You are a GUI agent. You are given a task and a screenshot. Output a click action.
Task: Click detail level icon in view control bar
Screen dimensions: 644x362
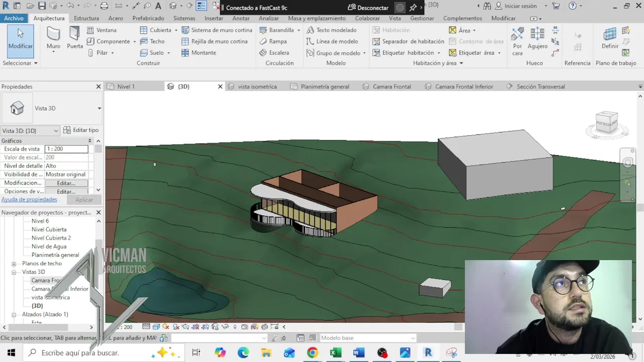click(146, 327)
